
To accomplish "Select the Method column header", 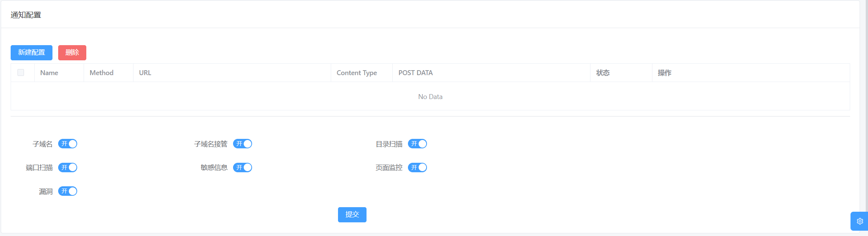I will point(101,72).
